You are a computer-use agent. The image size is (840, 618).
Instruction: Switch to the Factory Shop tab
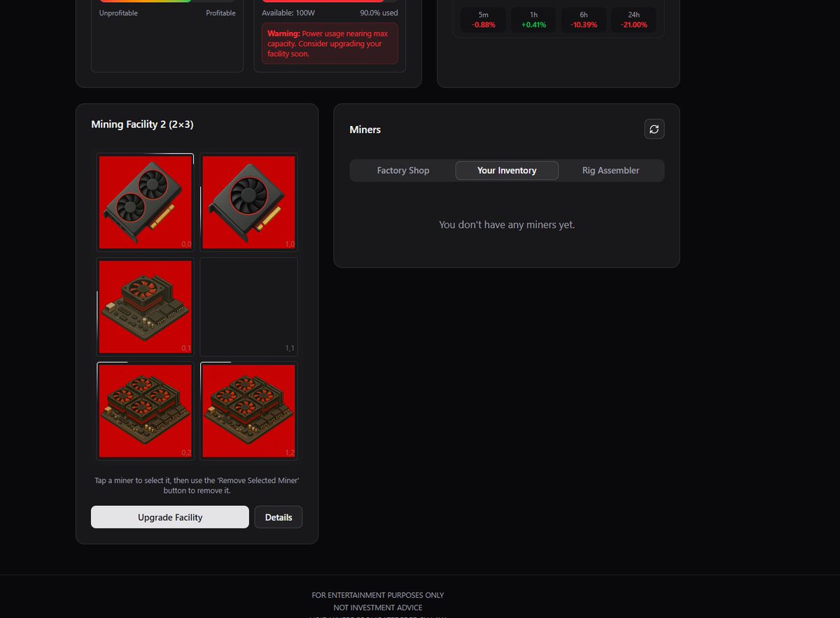403,170
